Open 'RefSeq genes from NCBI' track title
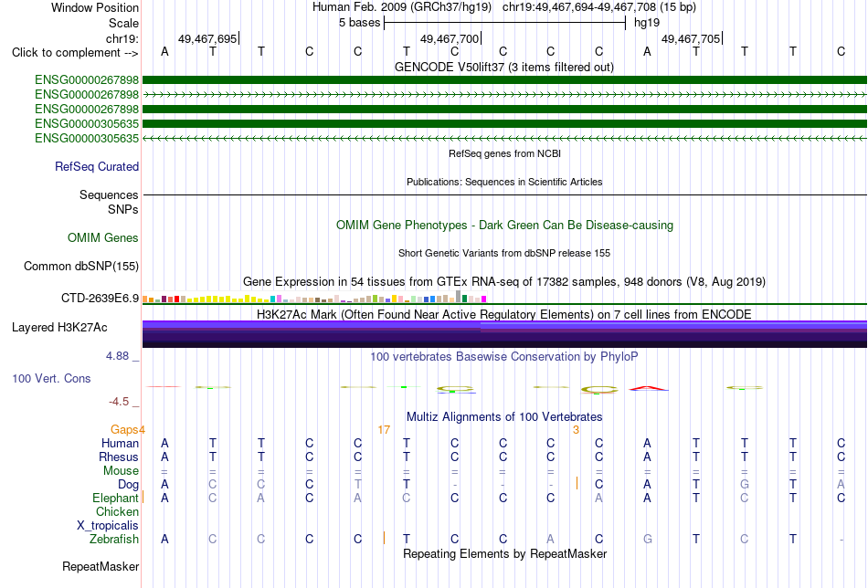This screenshot has width=868, height=588. 504,153
